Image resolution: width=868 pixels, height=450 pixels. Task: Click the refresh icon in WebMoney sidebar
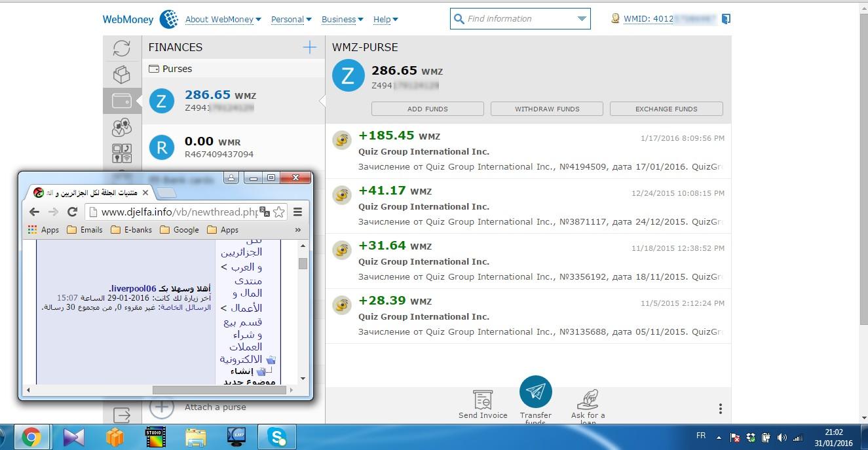pos(122,48)
